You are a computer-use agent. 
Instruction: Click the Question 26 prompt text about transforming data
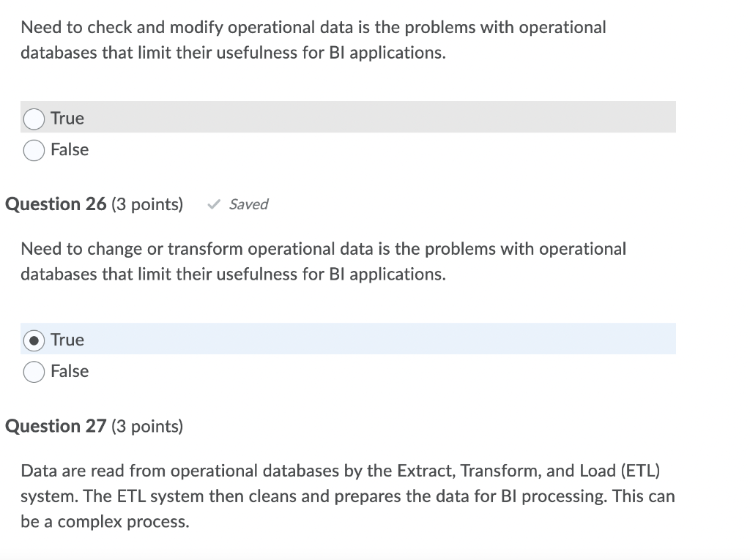click(322, 261)
